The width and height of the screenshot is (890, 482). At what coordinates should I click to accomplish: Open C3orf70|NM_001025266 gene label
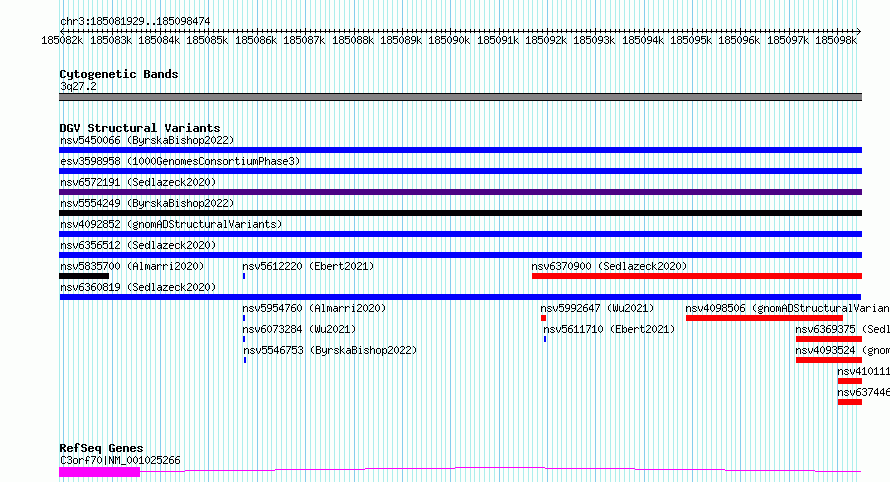tap(120, 460)
